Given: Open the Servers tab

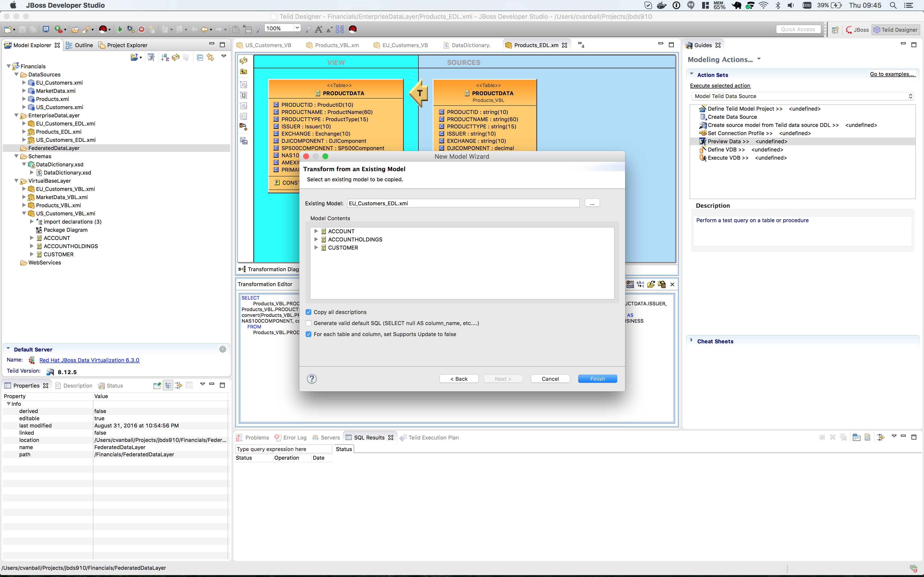Looking at the screenshot, I should [x=329, y=437].
